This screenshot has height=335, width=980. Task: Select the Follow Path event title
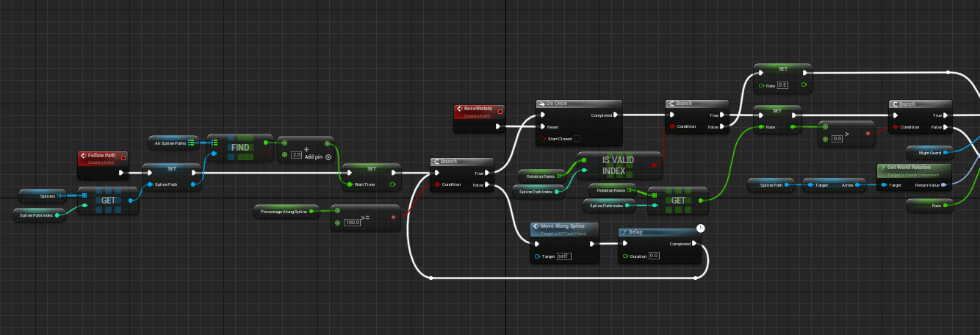[101, 156]
